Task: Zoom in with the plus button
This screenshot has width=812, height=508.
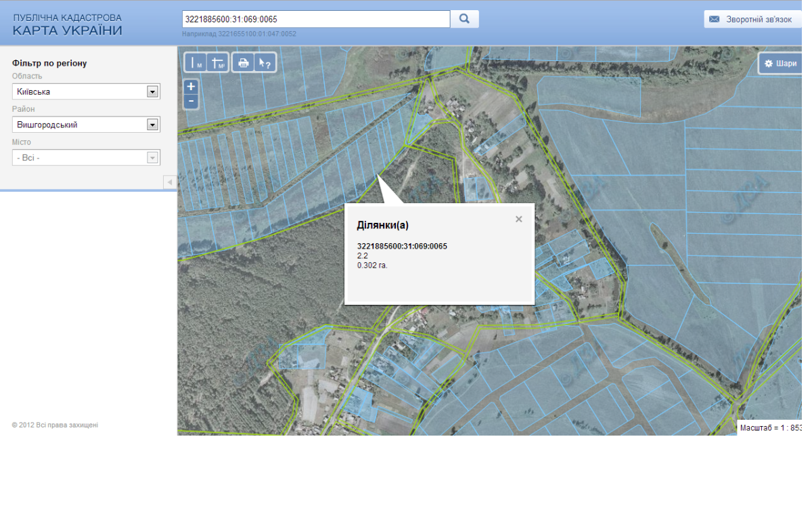Action: tap(191, 87)
